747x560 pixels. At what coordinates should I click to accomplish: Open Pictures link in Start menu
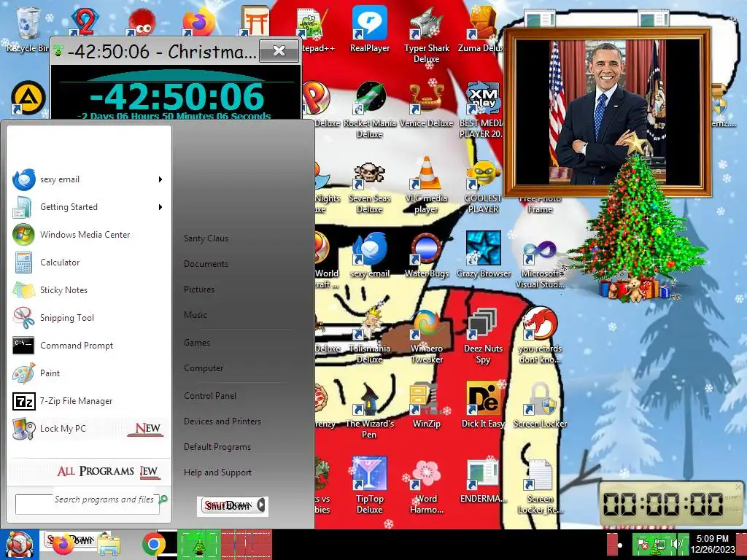199,289
